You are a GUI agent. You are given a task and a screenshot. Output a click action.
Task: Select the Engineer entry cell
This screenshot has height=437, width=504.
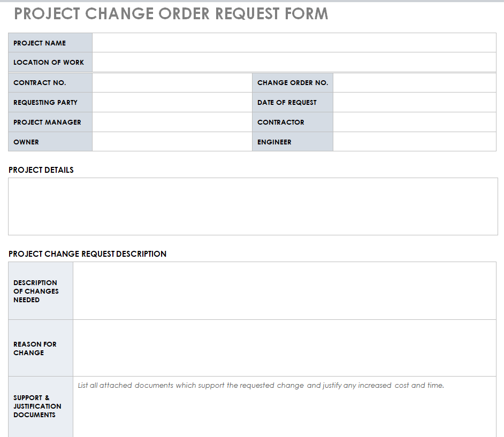coord(414,142)
